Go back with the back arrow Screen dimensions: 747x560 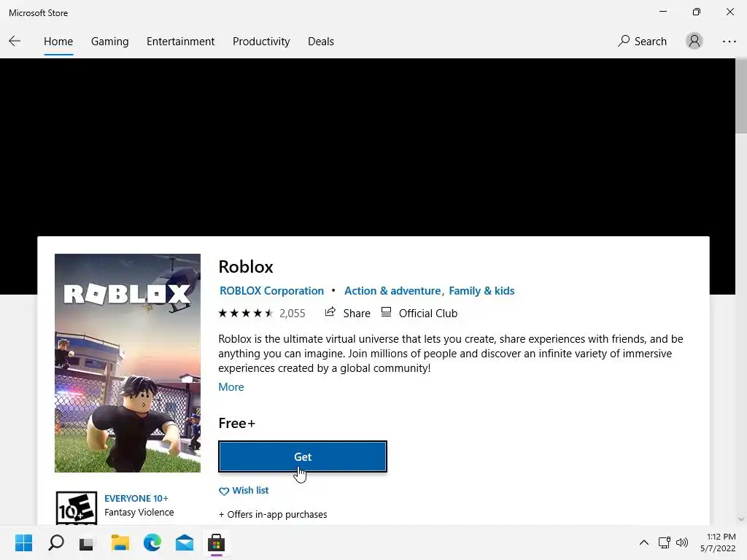(x=15, y=41)
